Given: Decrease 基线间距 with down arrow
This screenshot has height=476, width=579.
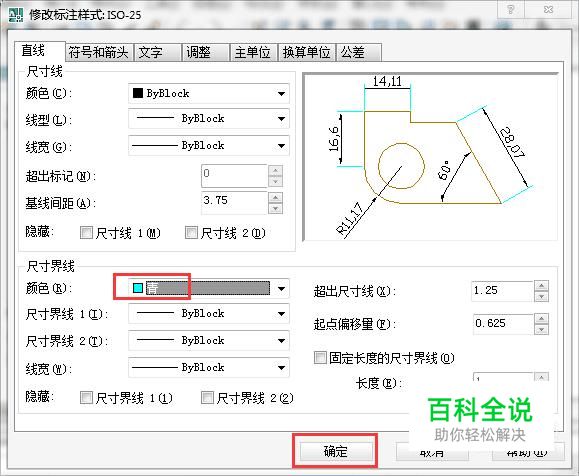Looking at the screenshot, I should pyautogui.click(x=275, y=208).
